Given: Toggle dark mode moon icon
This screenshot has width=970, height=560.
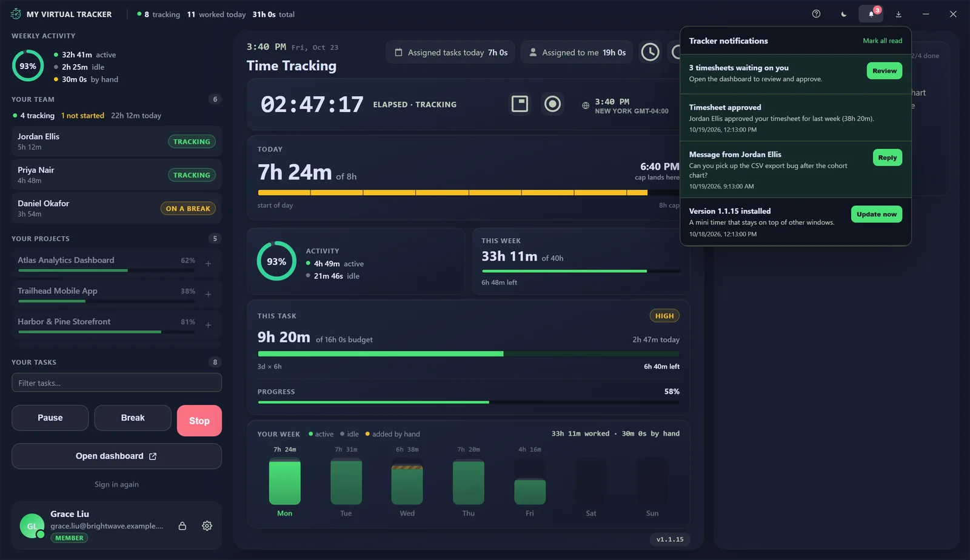Looking at the screenshot, I should tap(843, 14).
